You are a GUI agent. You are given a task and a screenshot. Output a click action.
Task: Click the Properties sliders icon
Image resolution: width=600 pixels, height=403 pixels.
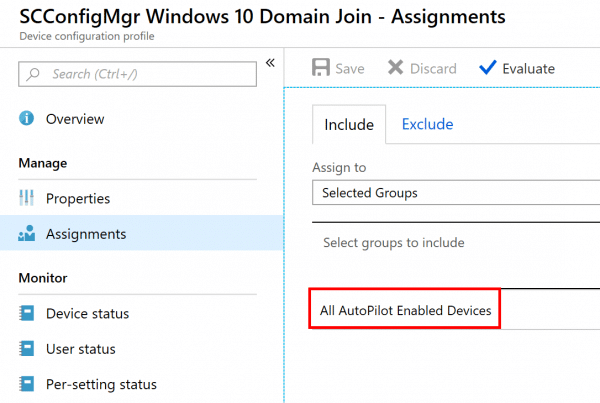pos(26,198)
